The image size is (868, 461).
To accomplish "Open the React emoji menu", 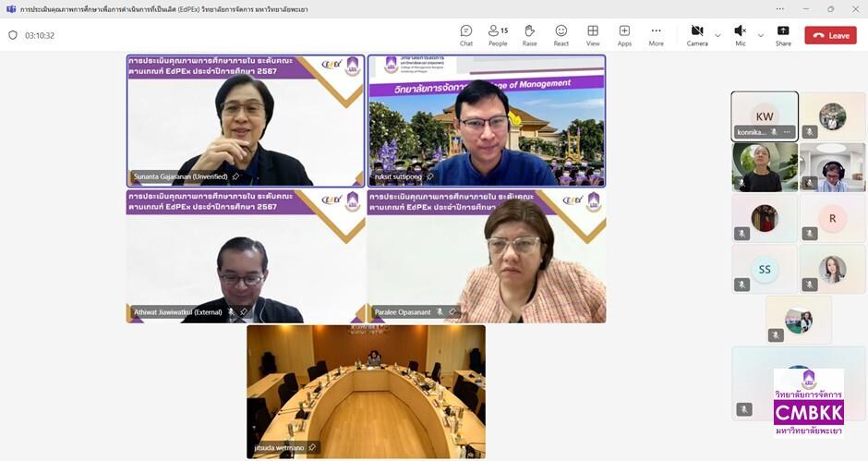I will click(561, 35).
